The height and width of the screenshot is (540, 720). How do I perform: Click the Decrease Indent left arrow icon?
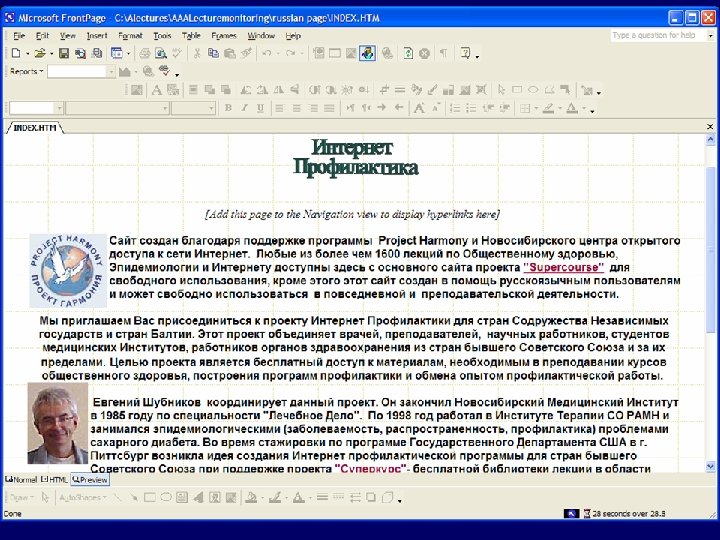pos(399,108)
